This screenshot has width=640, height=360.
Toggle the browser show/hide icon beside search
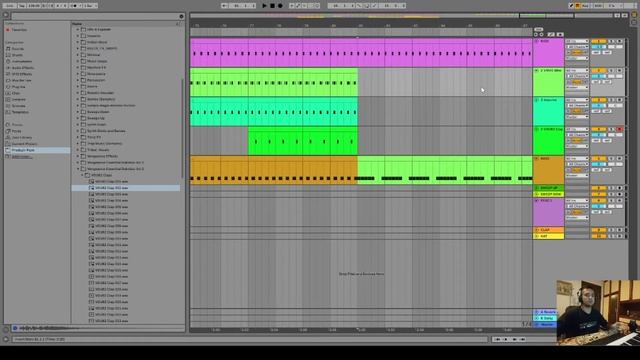click(x=6, y=15)
